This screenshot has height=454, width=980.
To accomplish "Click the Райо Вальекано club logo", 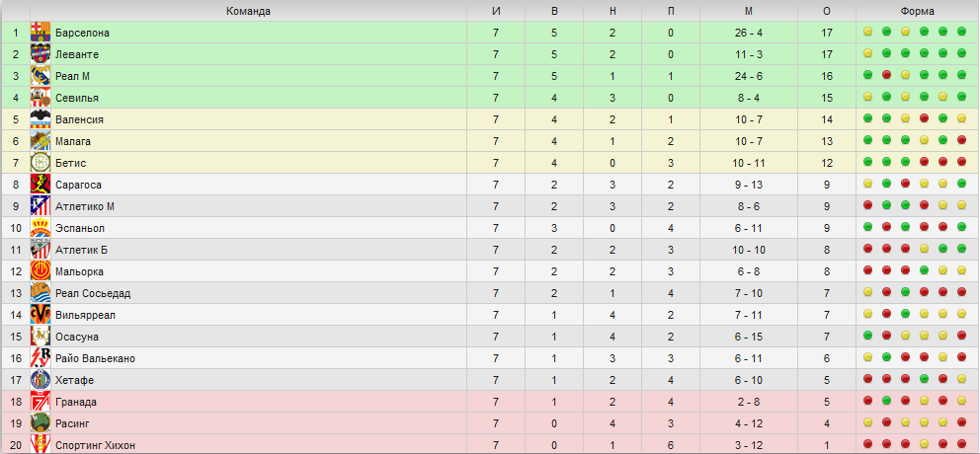I will coord(41,358).
